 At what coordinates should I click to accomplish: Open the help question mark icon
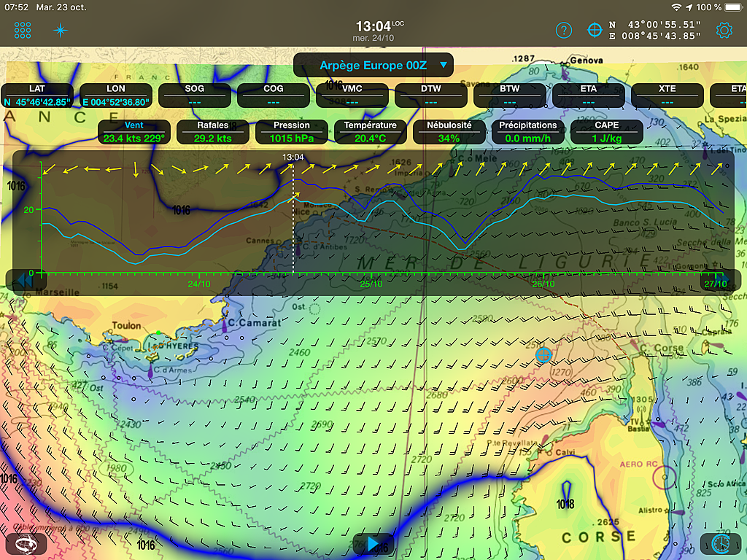point(564,31)
